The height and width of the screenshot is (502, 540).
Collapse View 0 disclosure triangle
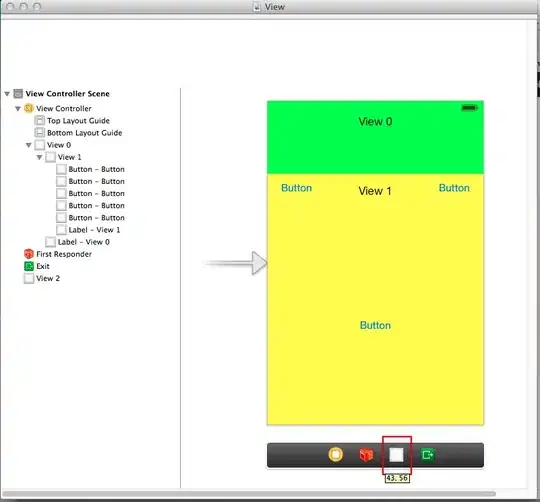pyautogui.click(x=29, y=145)
